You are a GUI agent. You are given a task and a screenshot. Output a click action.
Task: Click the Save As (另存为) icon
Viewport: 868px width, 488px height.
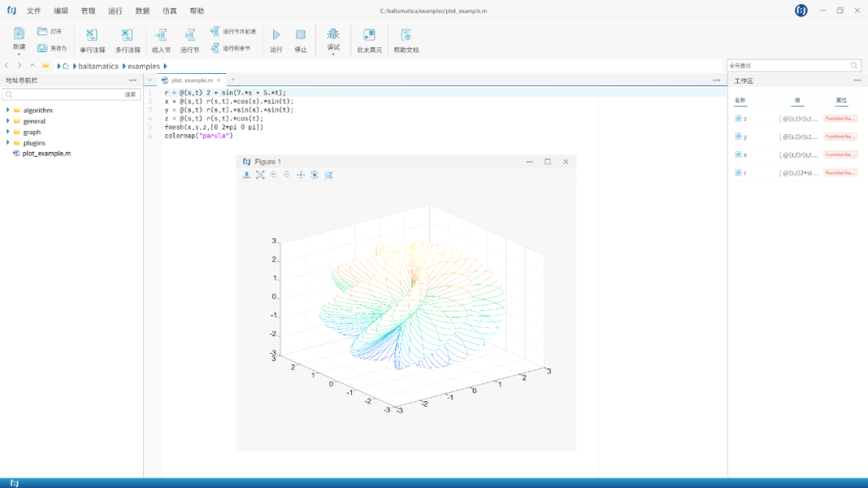tap(43, 48)
